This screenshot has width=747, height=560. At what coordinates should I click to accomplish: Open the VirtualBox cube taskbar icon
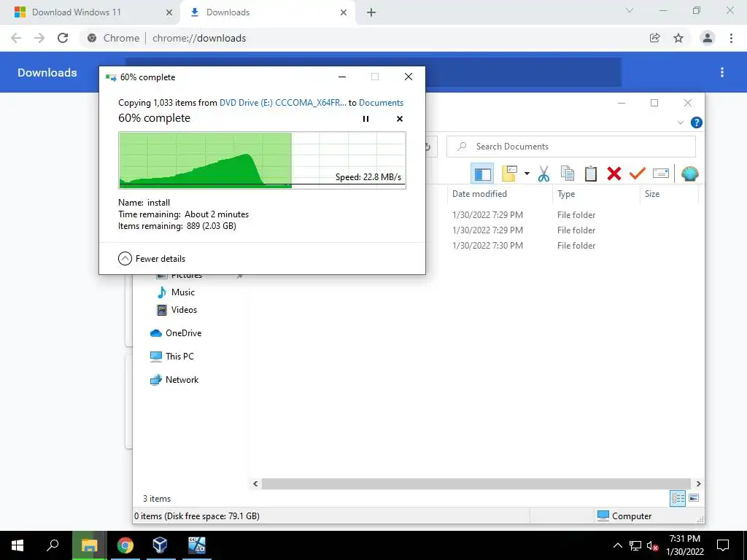point(160,545)
